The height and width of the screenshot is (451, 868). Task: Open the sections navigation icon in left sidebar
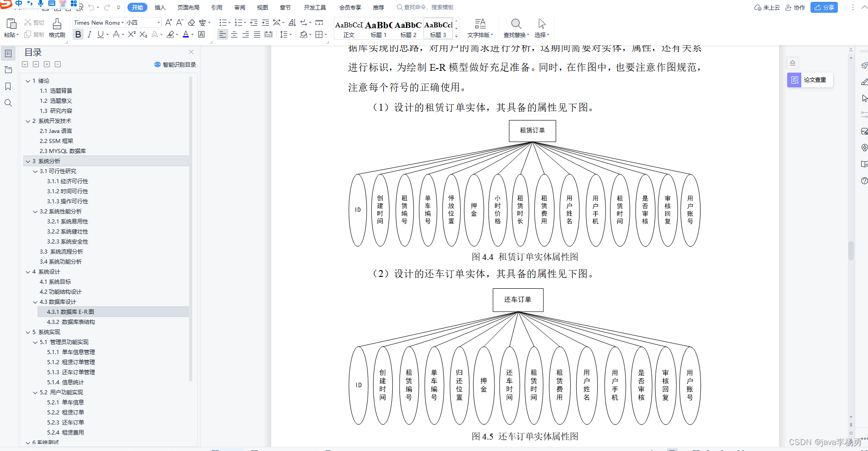point(8,70)
